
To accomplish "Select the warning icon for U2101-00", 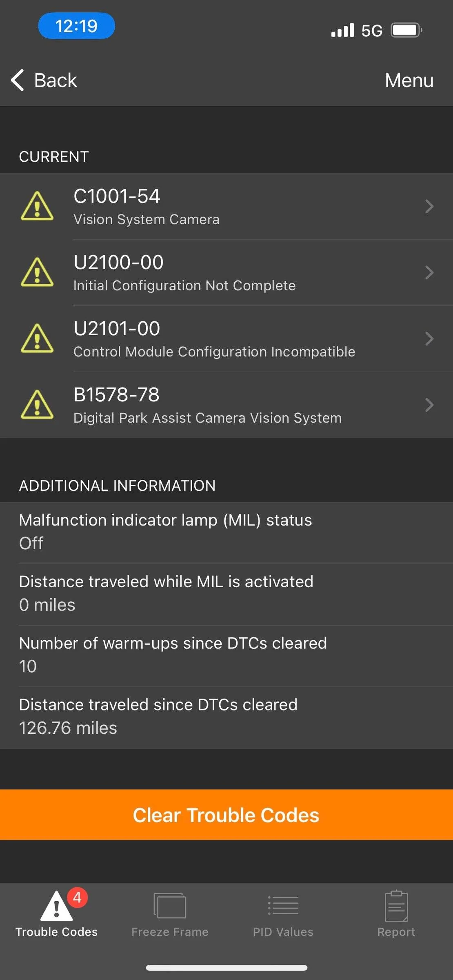I will point(37,339).
